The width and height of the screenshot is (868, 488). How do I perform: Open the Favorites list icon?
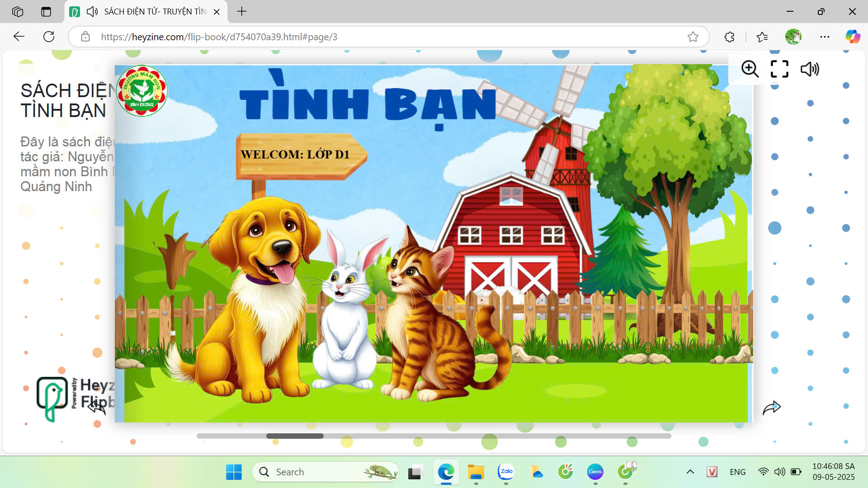(x=762, y=37)
